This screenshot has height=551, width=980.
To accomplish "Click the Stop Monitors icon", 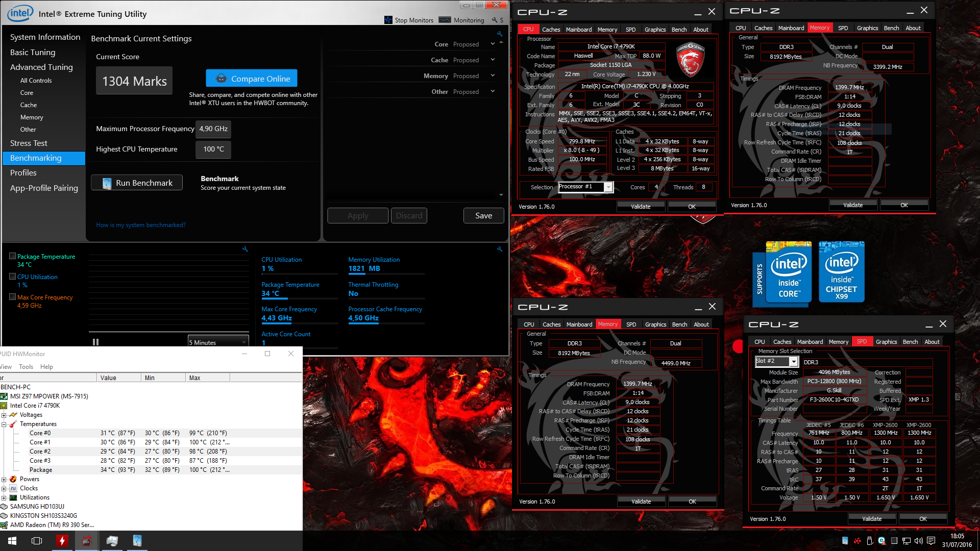I will 388,20.
